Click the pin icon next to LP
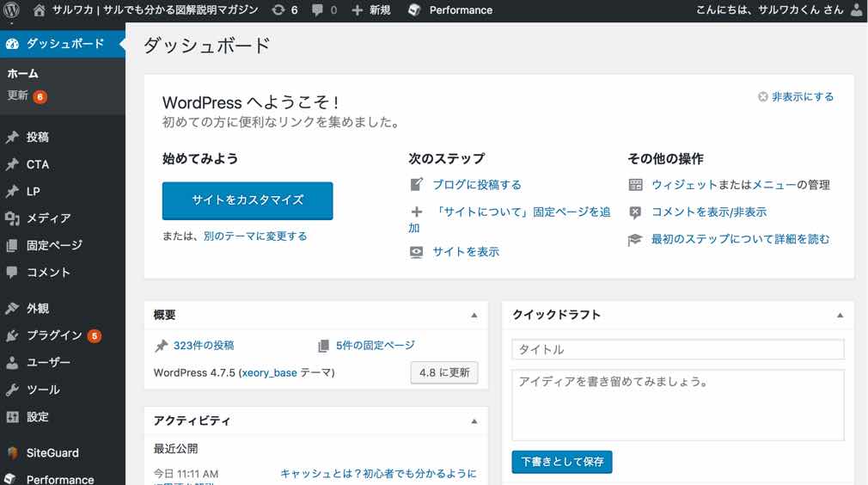Screen dimensions: 868x485 12,192
